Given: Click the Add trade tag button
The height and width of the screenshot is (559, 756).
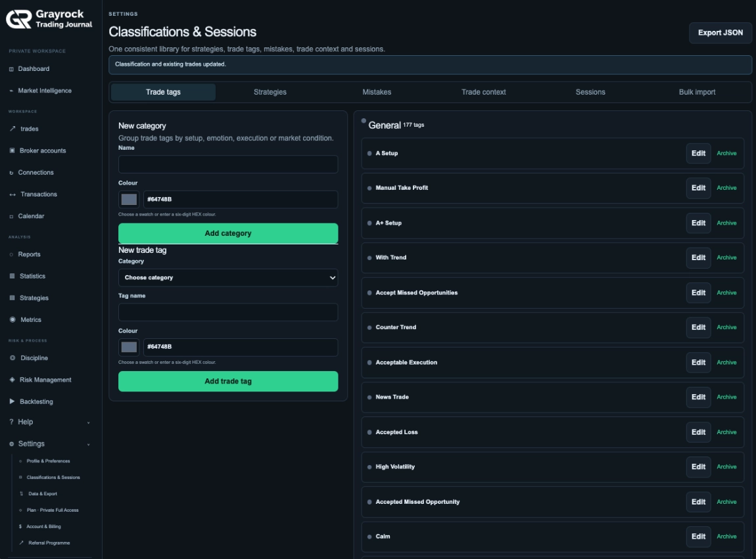Looking at the screenshot, I should point(228,381).
